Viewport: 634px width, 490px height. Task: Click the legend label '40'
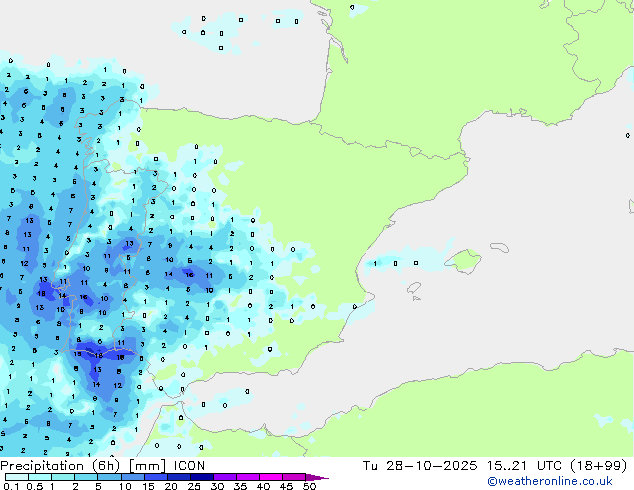pos(263,486)
